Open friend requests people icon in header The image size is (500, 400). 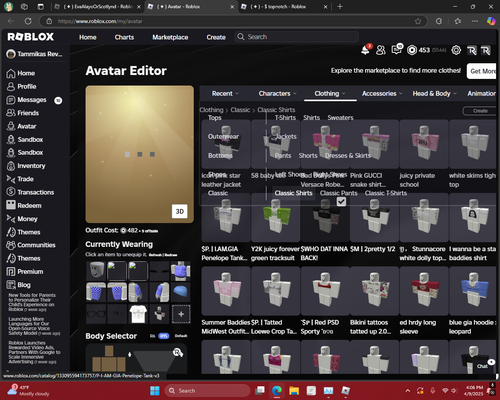[x=381, y=50]
